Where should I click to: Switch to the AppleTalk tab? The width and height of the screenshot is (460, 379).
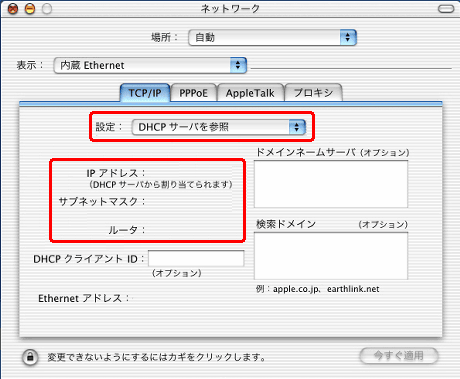click(250, 93)
